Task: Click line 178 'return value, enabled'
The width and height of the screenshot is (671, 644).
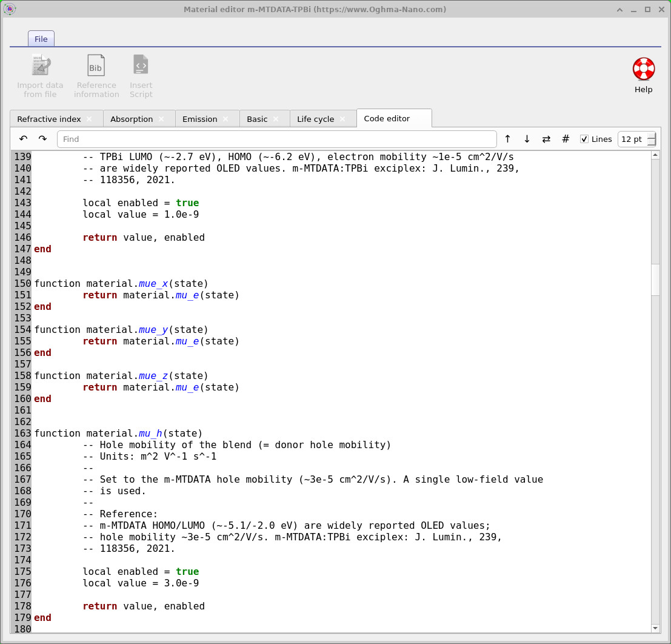Action: click(x=144, y=606)
